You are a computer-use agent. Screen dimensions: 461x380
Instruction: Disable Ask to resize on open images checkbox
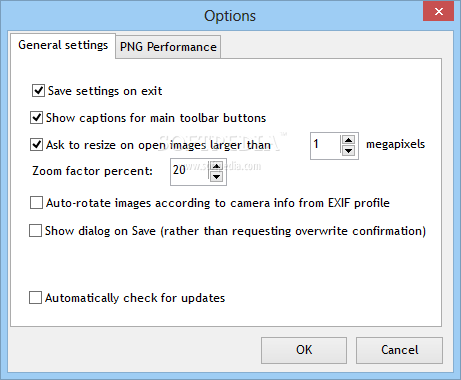(36, 145)
